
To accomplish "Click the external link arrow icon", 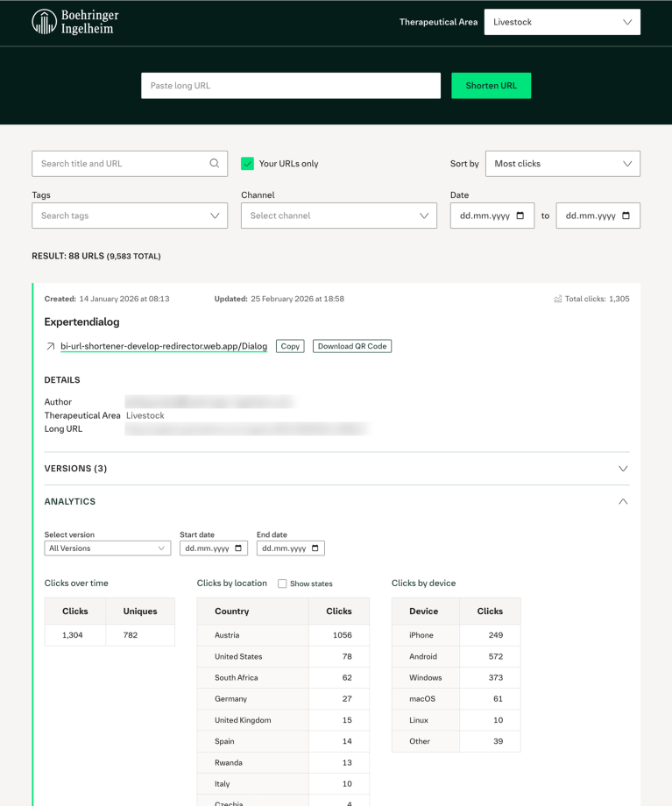I will click(x=51, y=346).
